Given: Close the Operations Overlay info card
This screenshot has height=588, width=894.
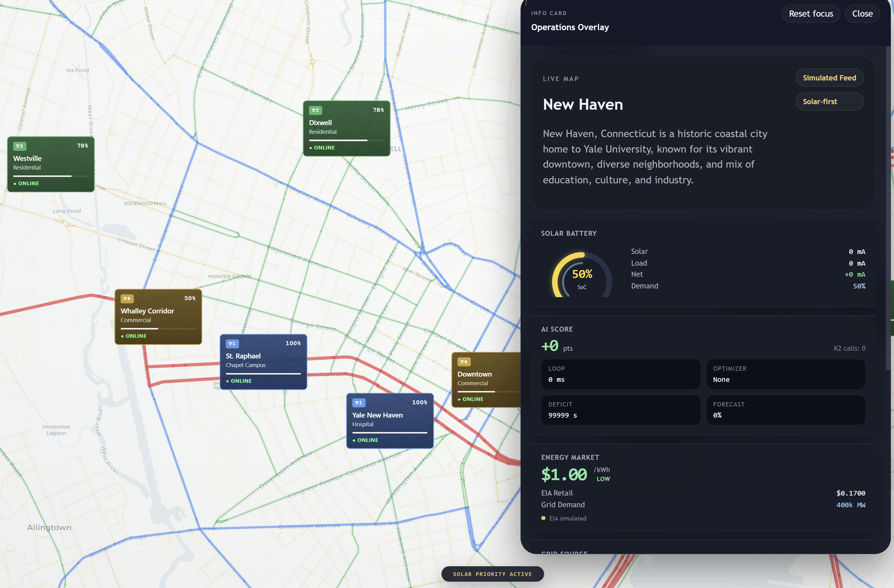Looking at the screenshot, I should click(x=862, y=14).
